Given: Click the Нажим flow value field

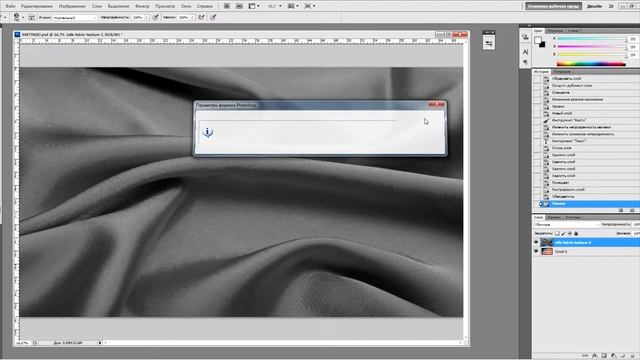Looking at the screenshot, I should [x=184, y=18].
